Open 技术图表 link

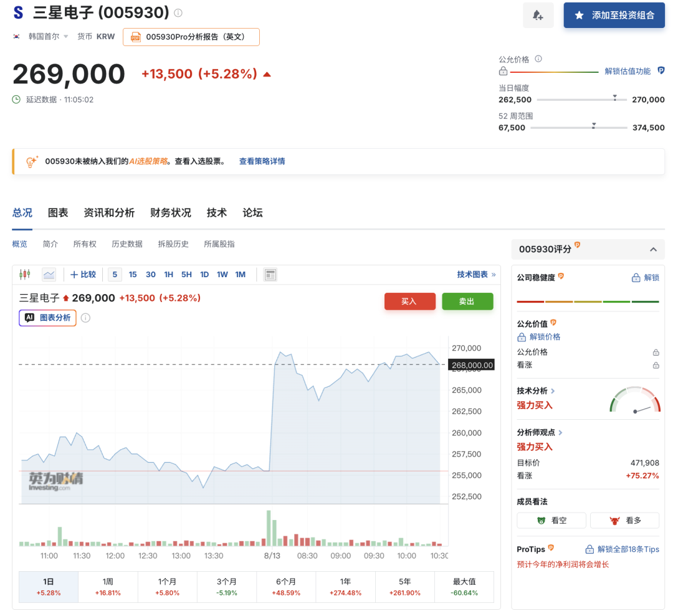pyautogui.click(x=476, y=275)
